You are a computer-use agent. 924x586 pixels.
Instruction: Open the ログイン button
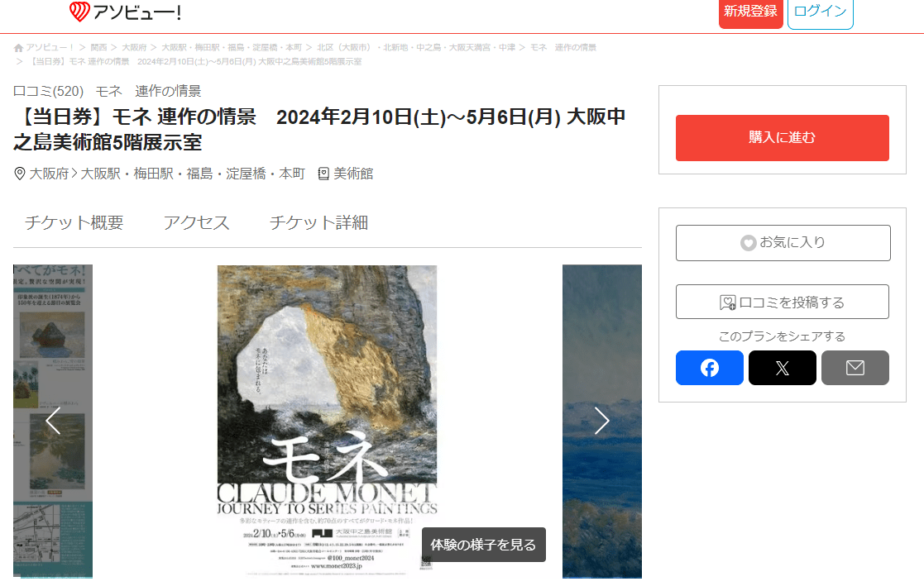point(821,12)
